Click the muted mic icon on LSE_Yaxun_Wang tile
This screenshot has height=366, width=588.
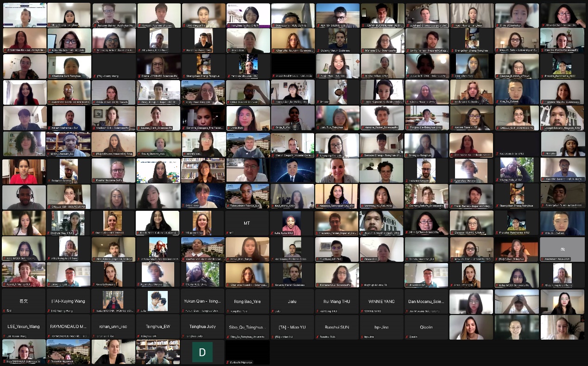coord(5,336)
